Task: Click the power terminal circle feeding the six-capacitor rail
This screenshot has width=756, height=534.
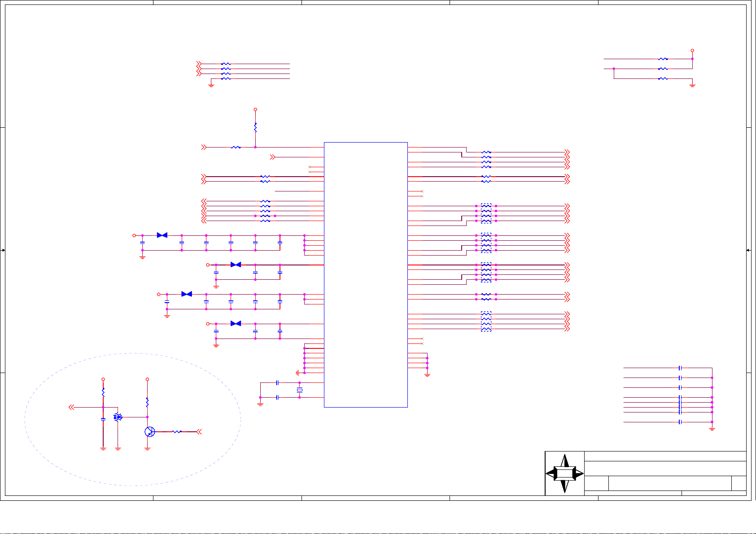Action: tap(134, 235)
